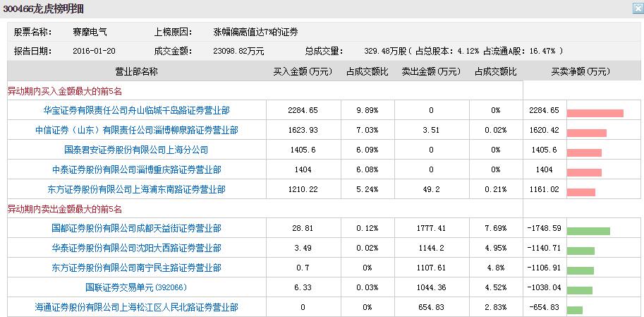Screen dimensions: 644x317
Task: Select buy amount 2284.65 cell
Action: click(303, 110)
